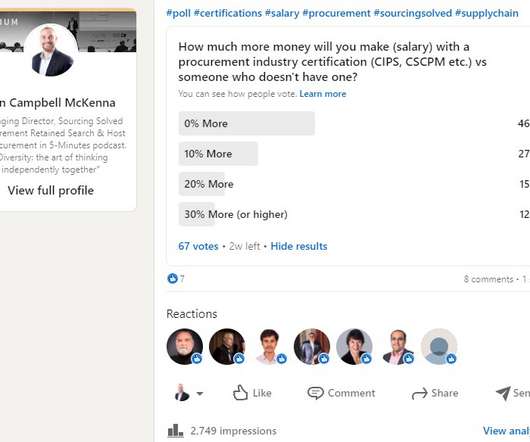Click the #procurement hashtag
This screenshot has width=530, height=442.
click(336, 13)
